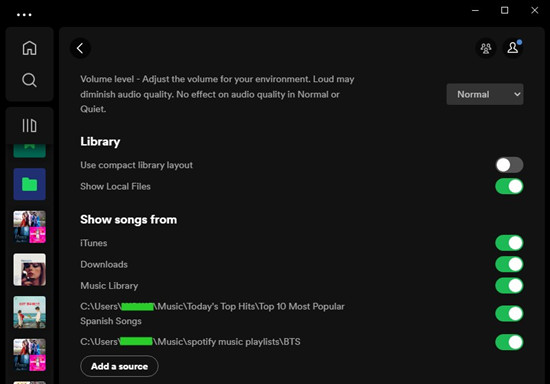Click the Library section heading
This screenshot has width=550, height=384.
tap(100, 142)
